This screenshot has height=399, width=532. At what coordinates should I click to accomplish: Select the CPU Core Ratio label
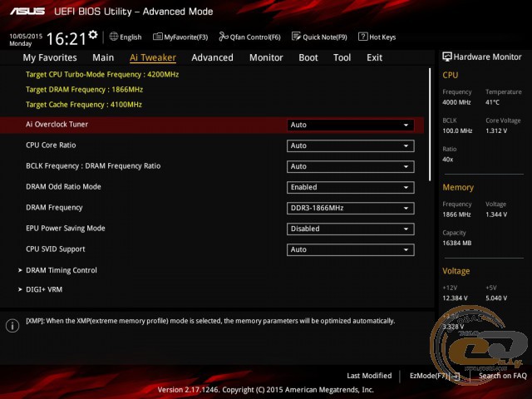(51, 145)
